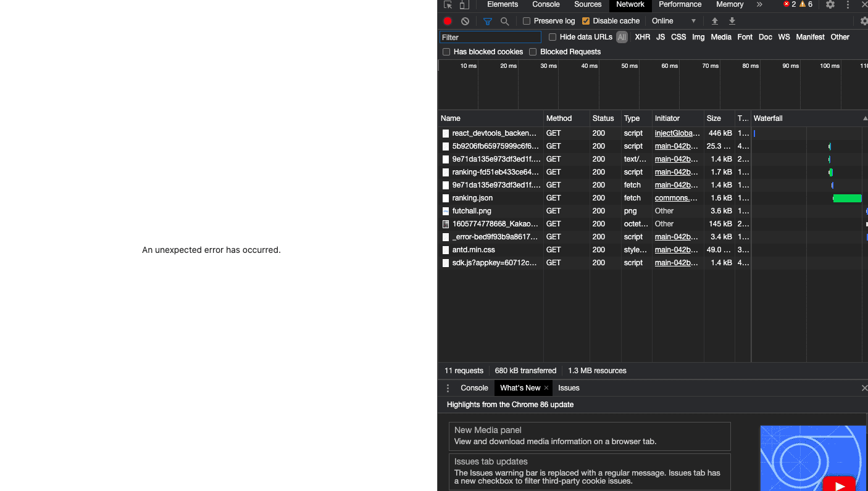Activate the inspect element picker

pyautogui.click(x=448, y=5)
